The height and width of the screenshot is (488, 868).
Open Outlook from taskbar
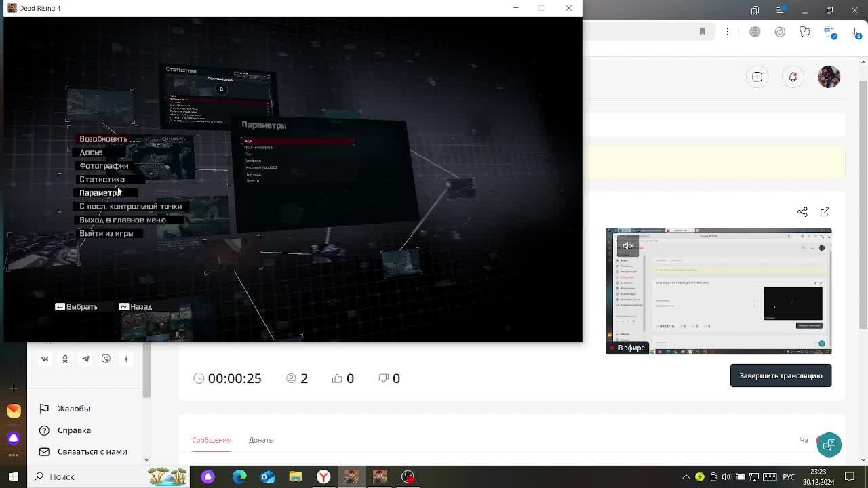click(268, 476)
